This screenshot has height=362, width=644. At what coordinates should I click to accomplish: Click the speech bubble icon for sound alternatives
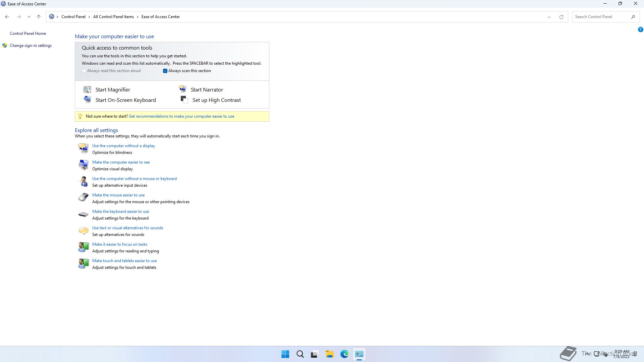click(x=83, y=231)
